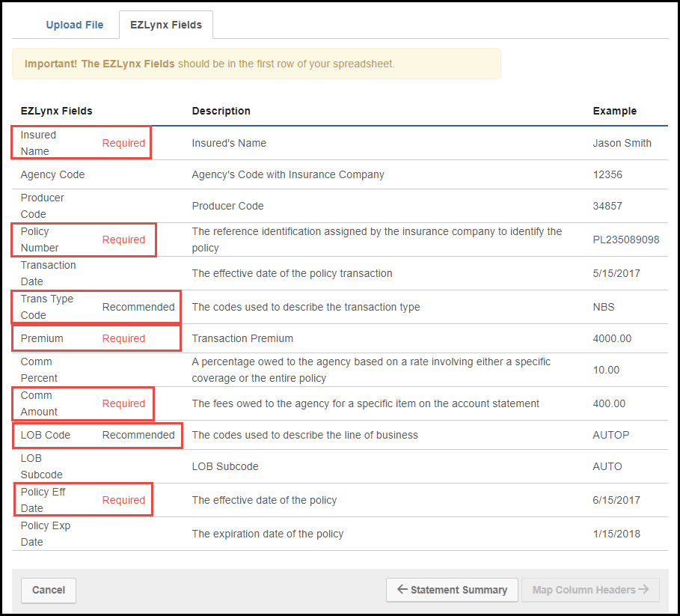680x616 pixels.
Task: Click Recommended tag beside Trans Type Code
Action: click(x=138, y=307)
